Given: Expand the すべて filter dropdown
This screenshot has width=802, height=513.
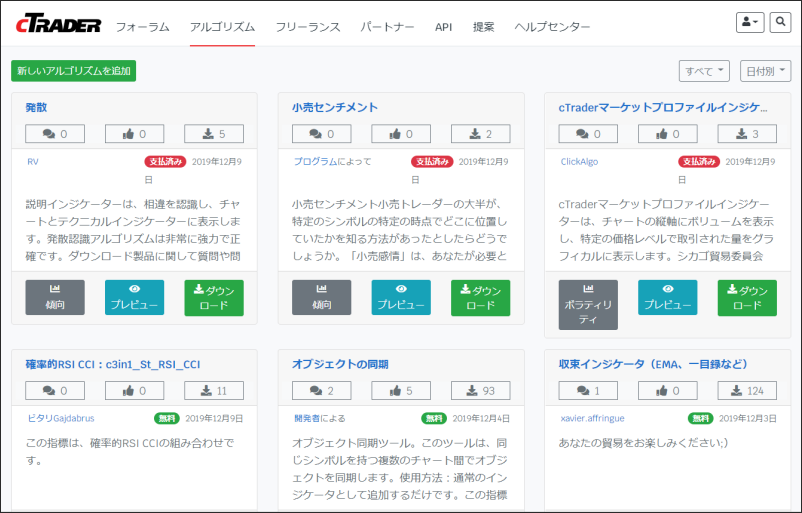Looking at the screenshot, I should click(704, 71).
